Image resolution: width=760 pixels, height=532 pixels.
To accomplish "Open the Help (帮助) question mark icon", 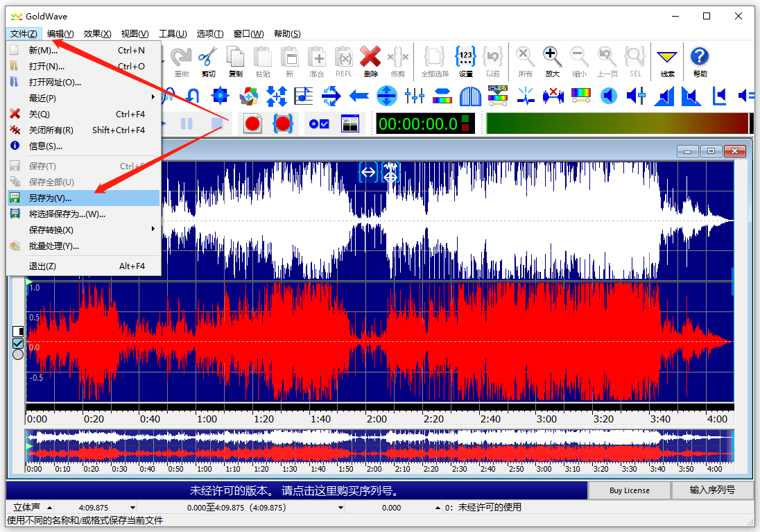I will coord(700,62).
